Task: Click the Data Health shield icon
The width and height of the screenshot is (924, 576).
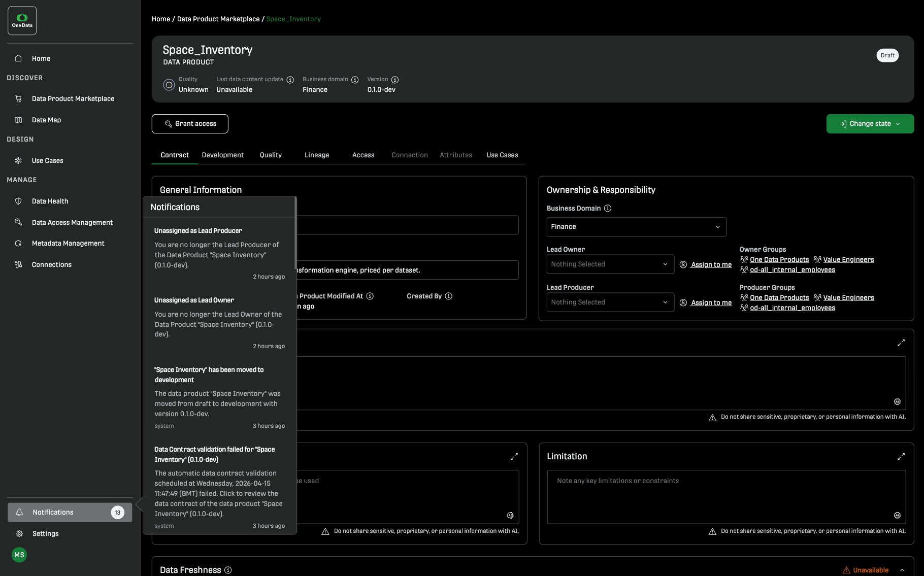Action: coord(18,201)
